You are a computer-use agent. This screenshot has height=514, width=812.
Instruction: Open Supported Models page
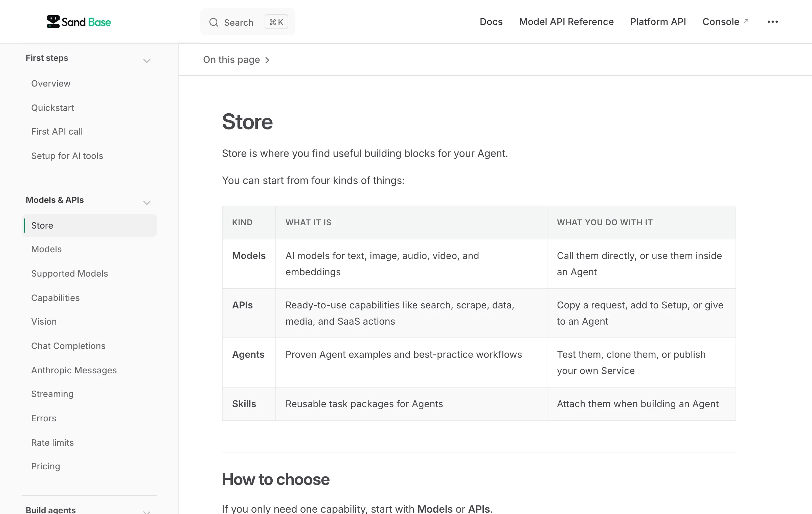click(x=69, y=273)
